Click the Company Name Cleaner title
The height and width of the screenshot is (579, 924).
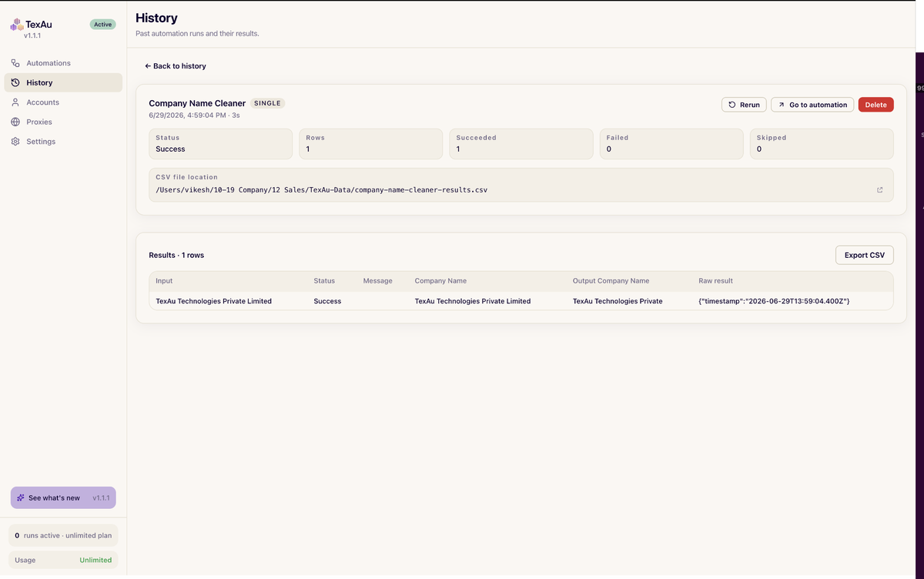[x=197, y=103]
